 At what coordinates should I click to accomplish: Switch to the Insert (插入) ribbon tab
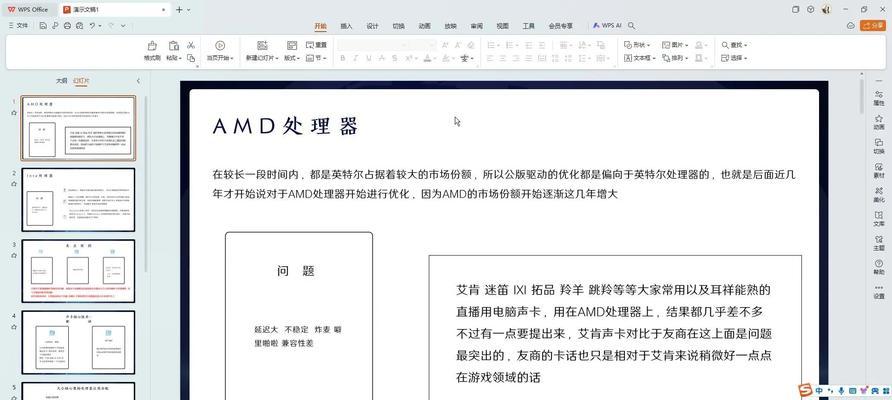click(346, 26)
